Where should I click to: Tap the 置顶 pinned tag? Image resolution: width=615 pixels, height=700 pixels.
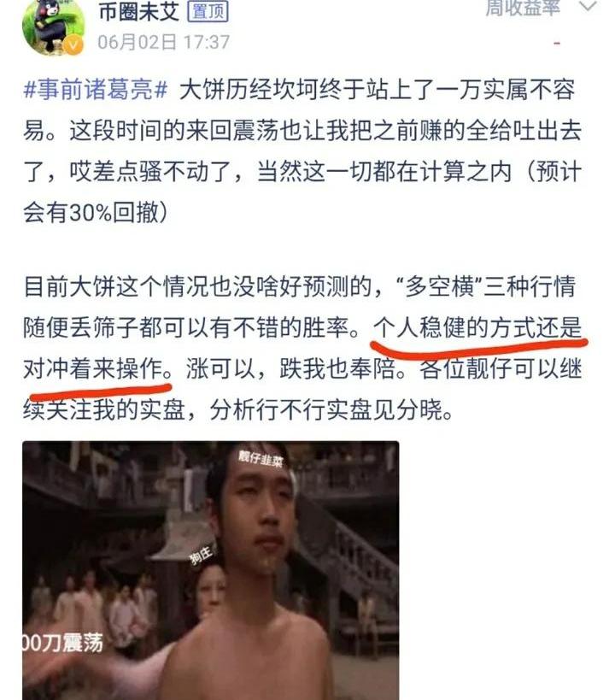(x=208, y=11)
